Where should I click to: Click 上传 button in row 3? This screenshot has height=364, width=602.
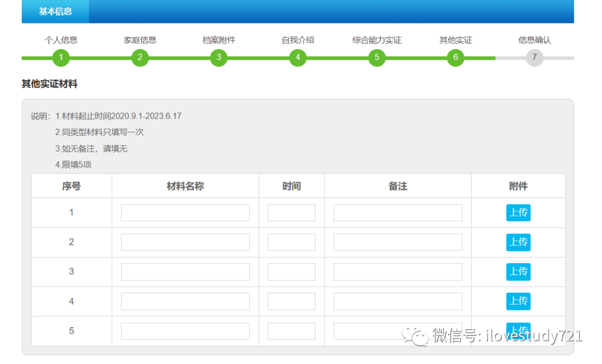tap(518, 271)
